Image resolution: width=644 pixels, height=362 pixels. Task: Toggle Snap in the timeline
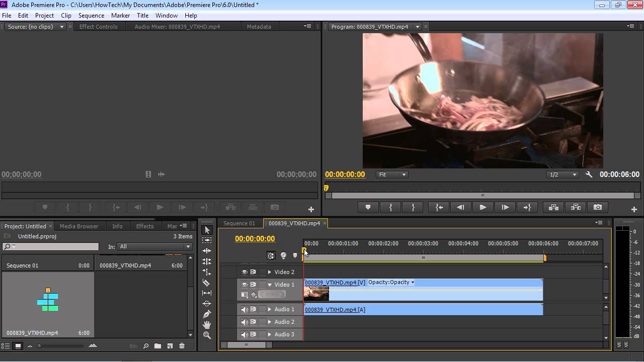(x=271, y=255)
